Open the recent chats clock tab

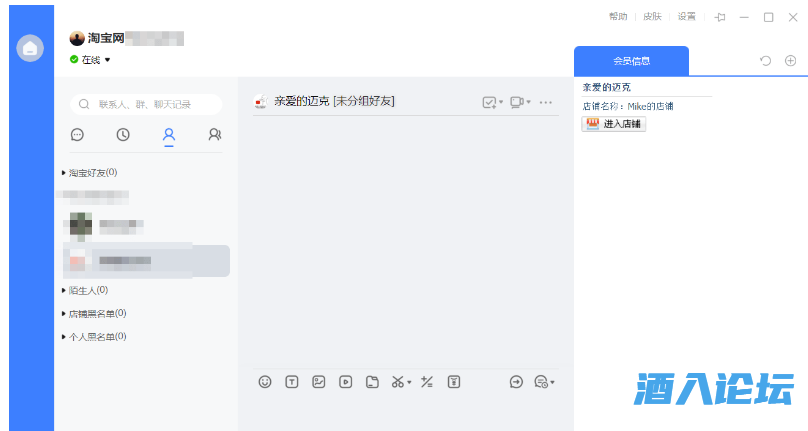pyautogui.click(x=123, y=135)
